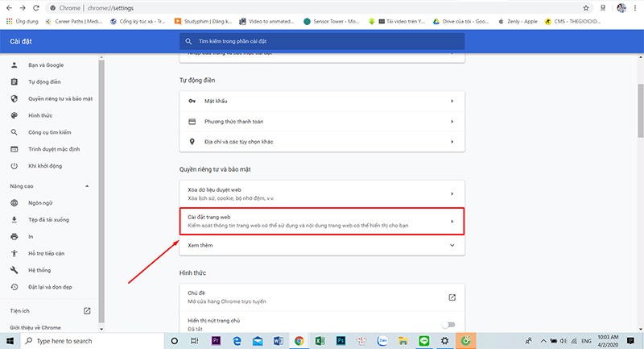Open the notification center icon

630,341
